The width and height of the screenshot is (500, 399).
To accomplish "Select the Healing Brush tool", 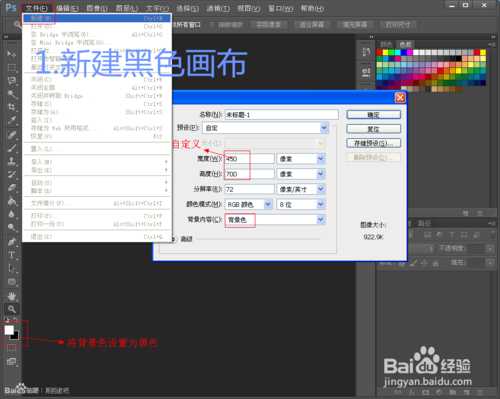I will click(11, 135).
